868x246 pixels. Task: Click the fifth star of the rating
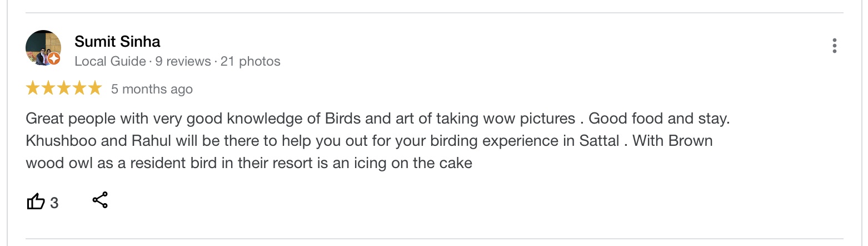point(95,88)
